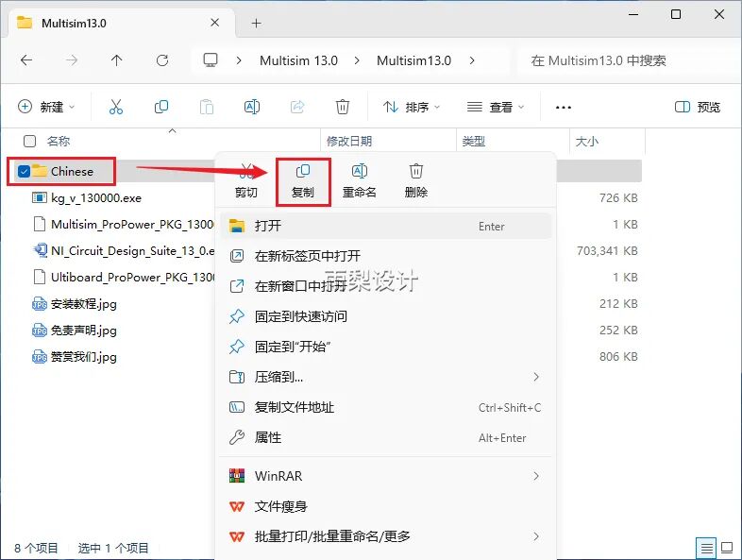Image resolution: width=742 pixels, height=560 pixels.
Task: Click the toolbar Cut scissors icon
Action: [116, 107]
